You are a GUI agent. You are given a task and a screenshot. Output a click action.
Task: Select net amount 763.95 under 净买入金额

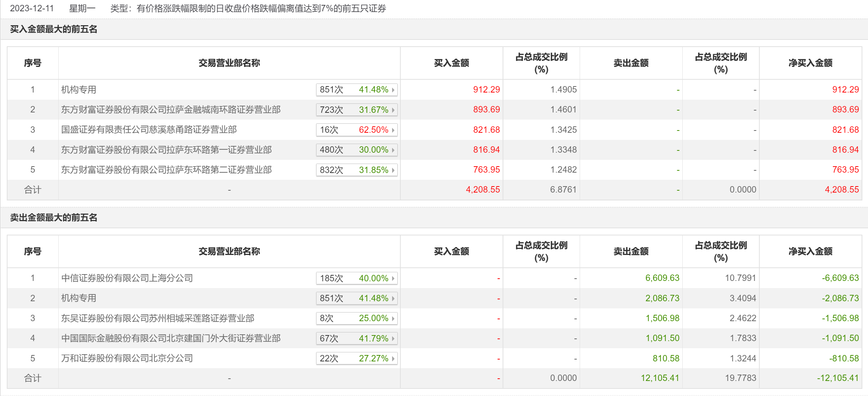click(x=845, y=170)
